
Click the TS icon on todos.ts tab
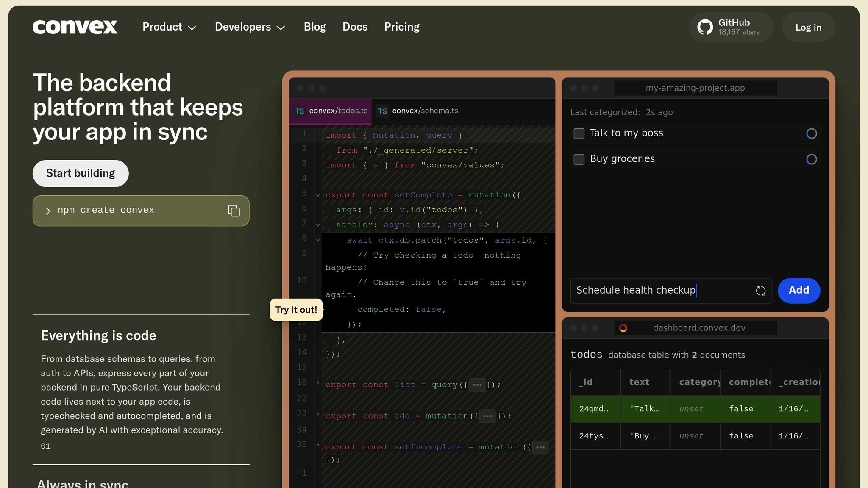[300, 111]
